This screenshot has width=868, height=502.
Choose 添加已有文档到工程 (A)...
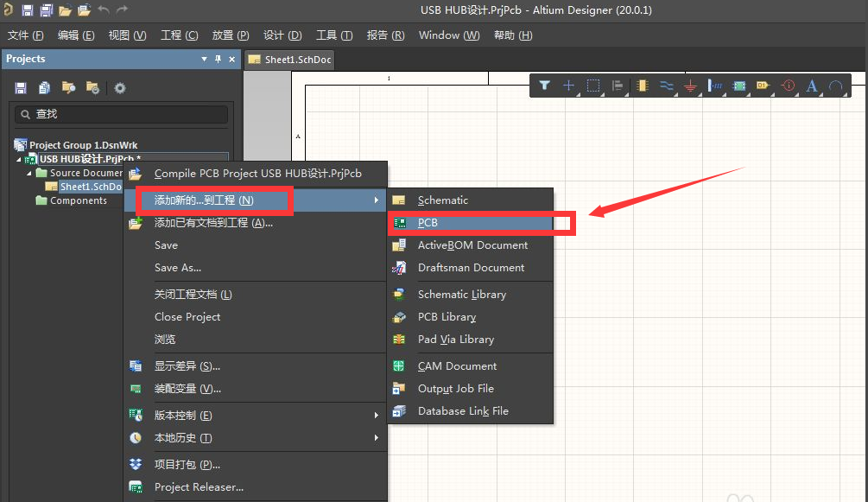(x=256, y=223)
